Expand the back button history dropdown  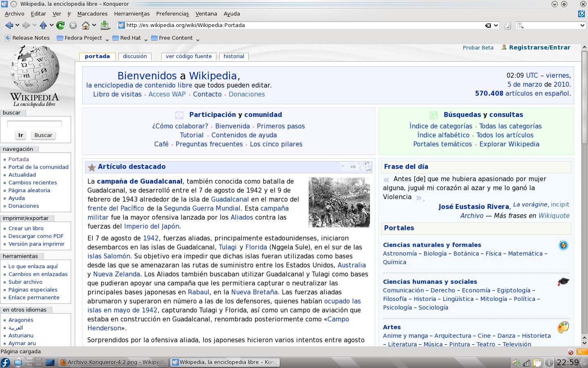pyautogui.click(x=17, y=25)
